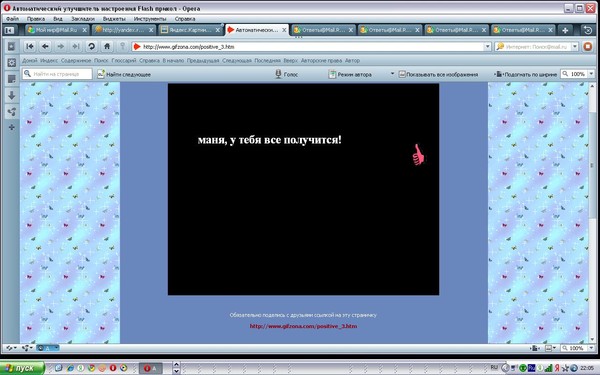The image size is (600, 375).
Task: Close the Мой мир@Mail.Ru tab
Action: (x=85, y=30)
